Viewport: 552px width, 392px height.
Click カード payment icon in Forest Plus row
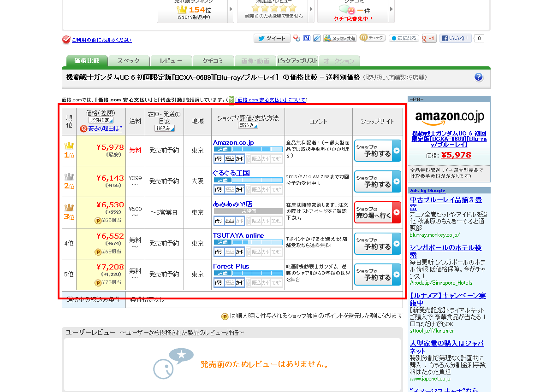click(240, 283)
